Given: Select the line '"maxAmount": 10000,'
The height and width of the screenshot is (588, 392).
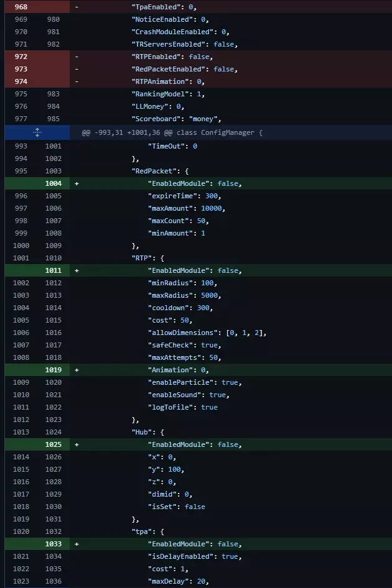Looking at the screenshot, I should click(186, 208).
